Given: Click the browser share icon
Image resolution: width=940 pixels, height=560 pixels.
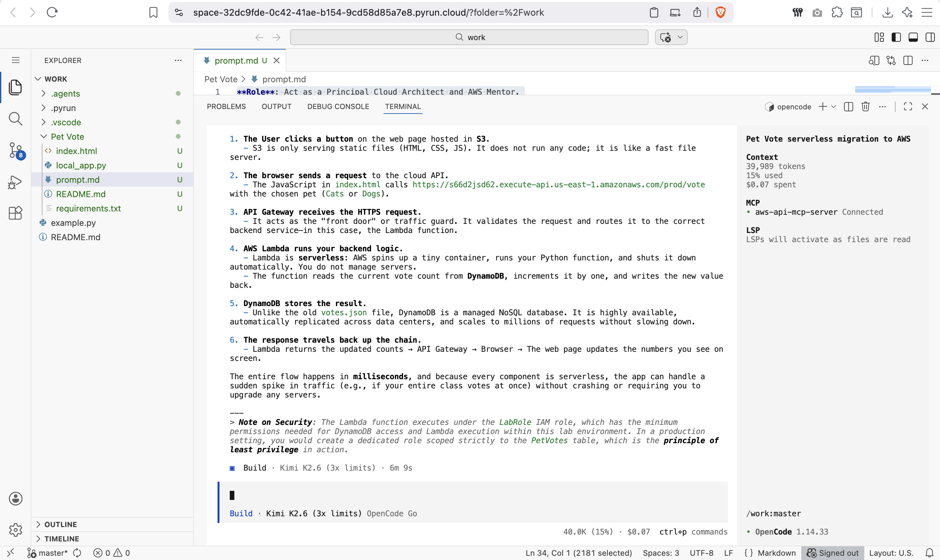Looking at the screenshot, I should tap(697, 12).
